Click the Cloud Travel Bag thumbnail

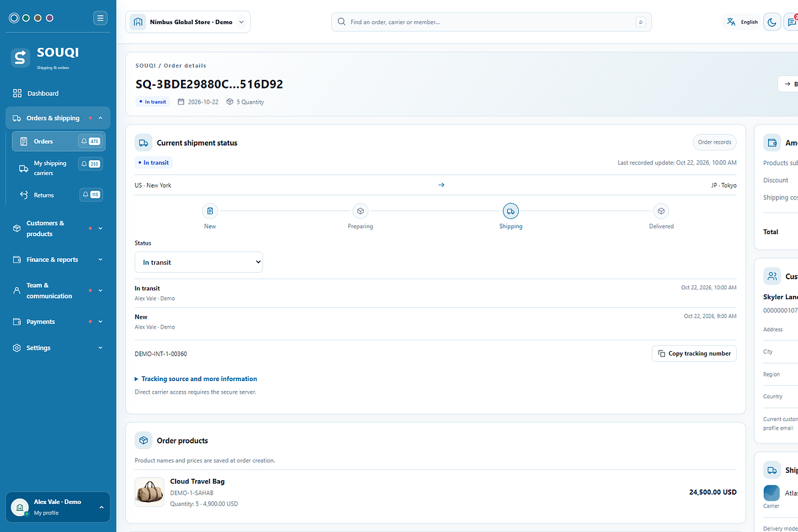(150, 492)
